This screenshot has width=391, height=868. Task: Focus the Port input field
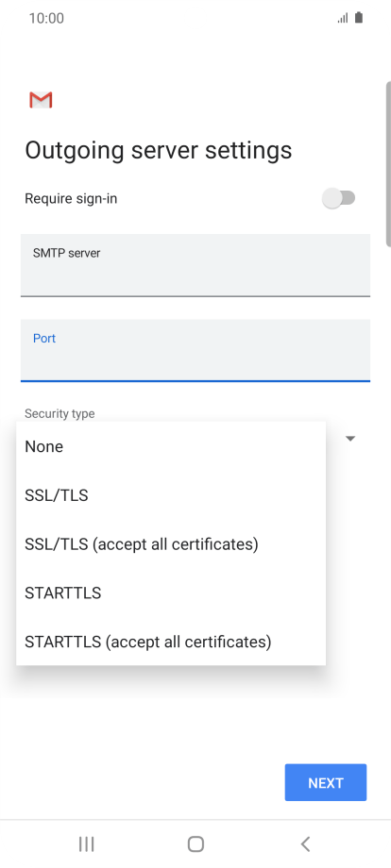pos(195,350)
